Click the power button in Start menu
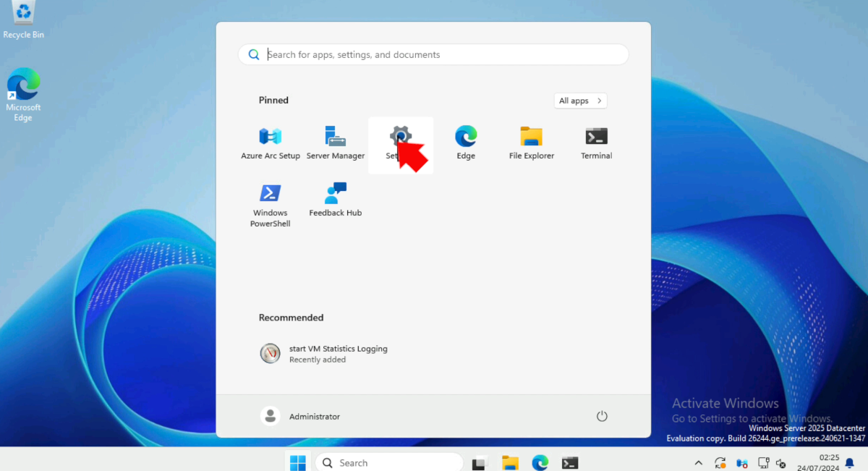This screenshot has height=471, width=868. click(601, 416)
